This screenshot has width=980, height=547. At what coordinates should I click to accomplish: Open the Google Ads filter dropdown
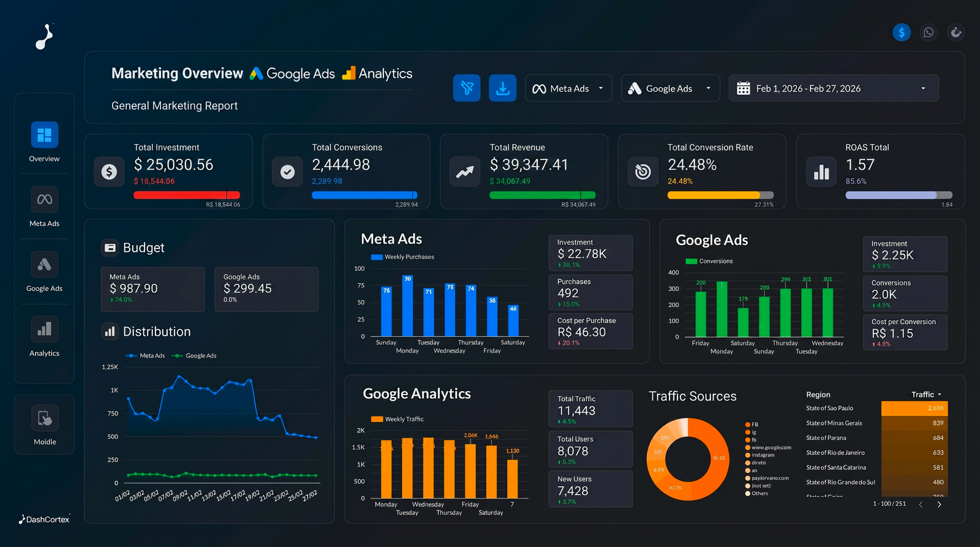coord(670,88)
